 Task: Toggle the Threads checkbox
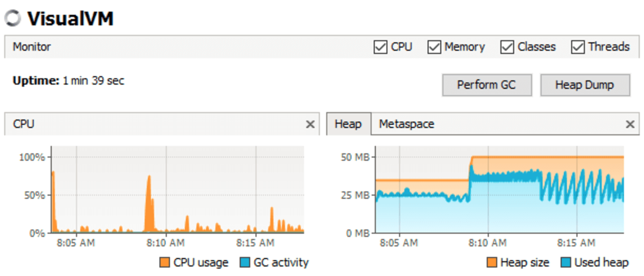tap(578, 47)
